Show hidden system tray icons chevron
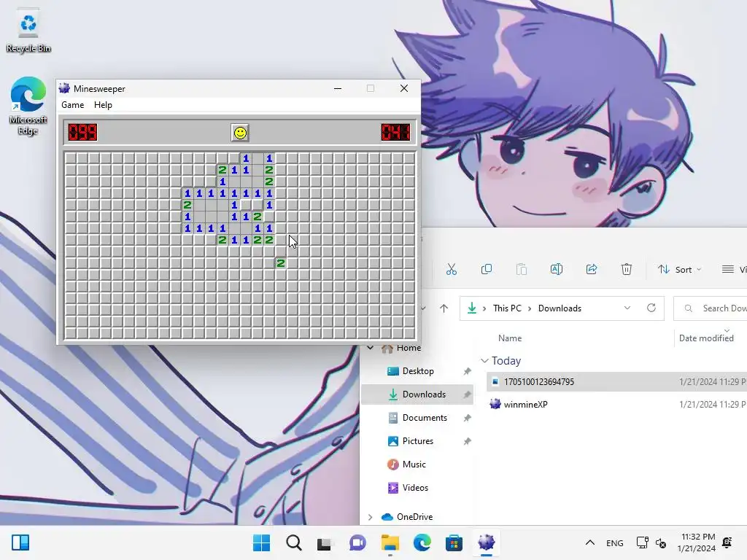Screen dimensions: 747x560 point(589,542)
